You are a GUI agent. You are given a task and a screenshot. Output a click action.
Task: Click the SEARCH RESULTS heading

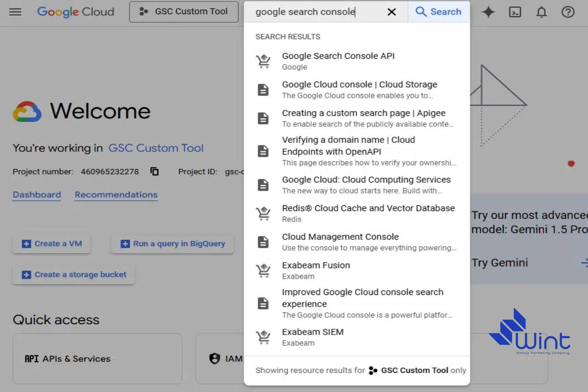coord(288,37)
